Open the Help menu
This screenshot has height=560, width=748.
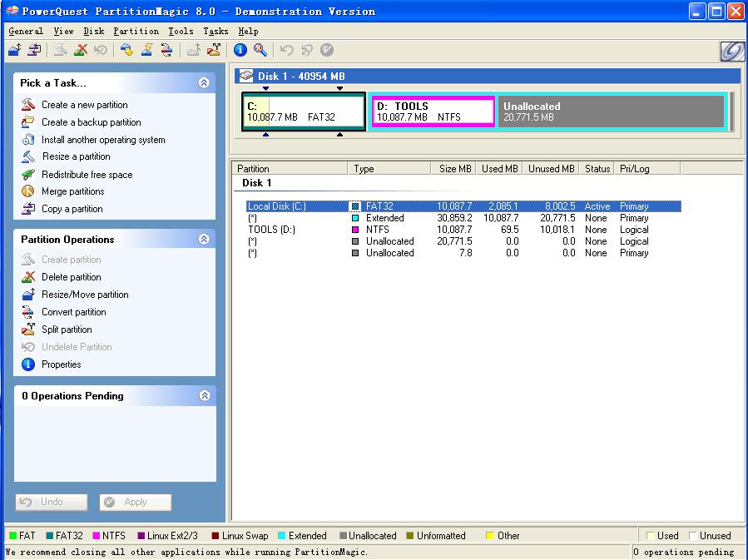[x=248, y=31]
